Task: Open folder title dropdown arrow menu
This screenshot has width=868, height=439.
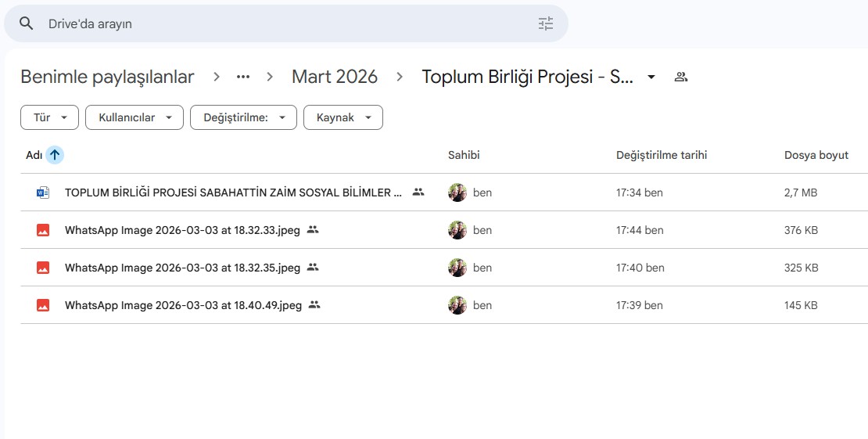Action: 651,77
